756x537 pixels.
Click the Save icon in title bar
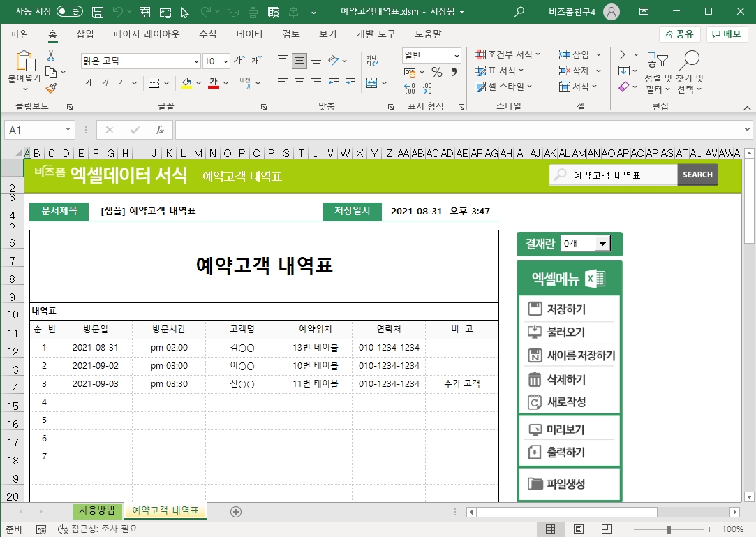(98, 12)
